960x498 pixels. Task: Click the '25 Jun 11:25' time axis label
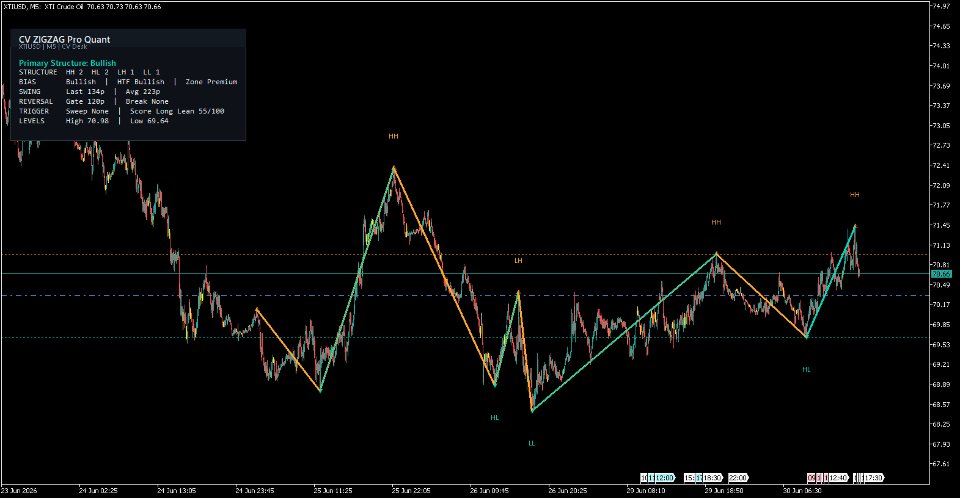click(333, 491)
